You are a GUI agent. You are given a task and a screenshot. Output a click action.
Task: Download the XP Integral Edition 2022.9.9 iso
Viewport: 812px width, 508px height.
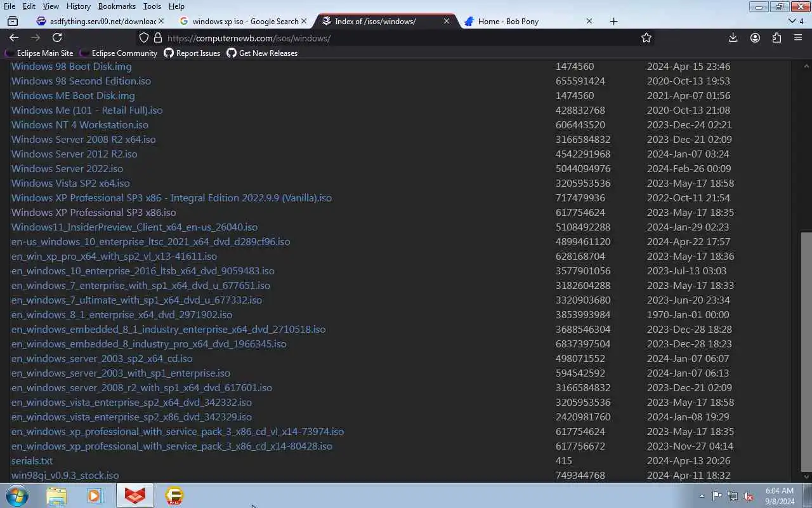[x=171, y=197]
